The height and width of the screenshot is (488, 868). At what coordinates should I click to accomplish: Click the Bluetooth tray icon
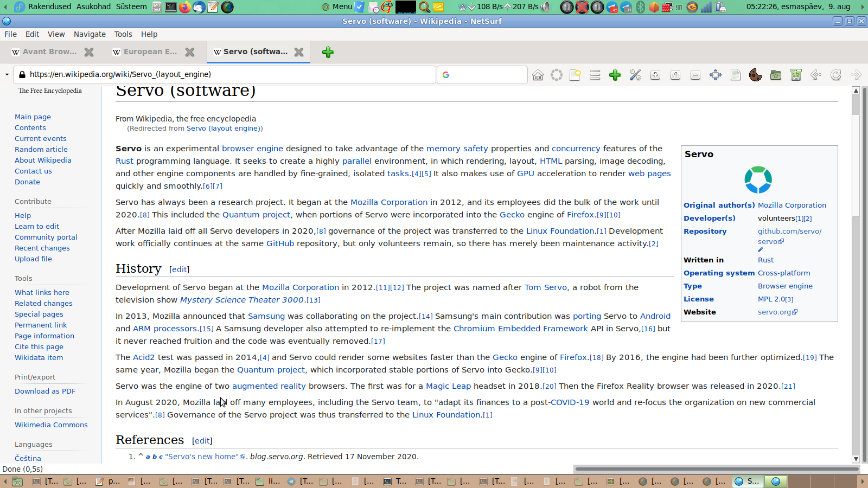640,7
